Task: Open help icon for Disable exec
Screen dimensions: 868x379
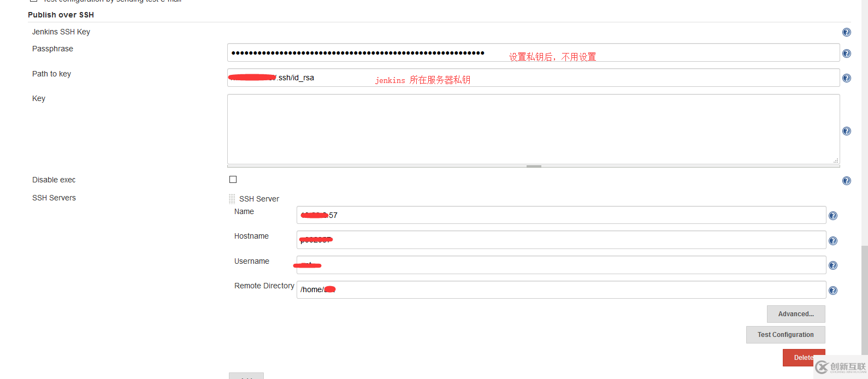Action: (x=846, y=181)
